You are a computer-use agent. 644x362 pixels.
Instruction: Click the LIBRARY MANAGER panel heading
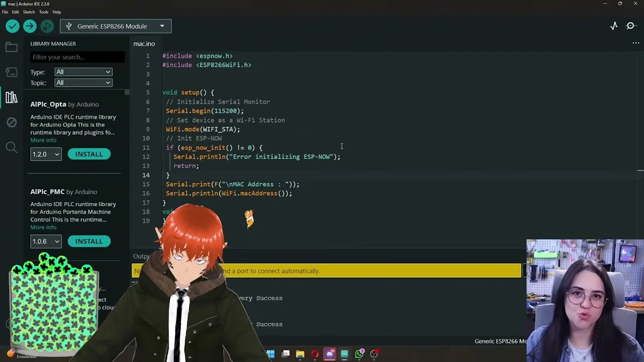53,44
